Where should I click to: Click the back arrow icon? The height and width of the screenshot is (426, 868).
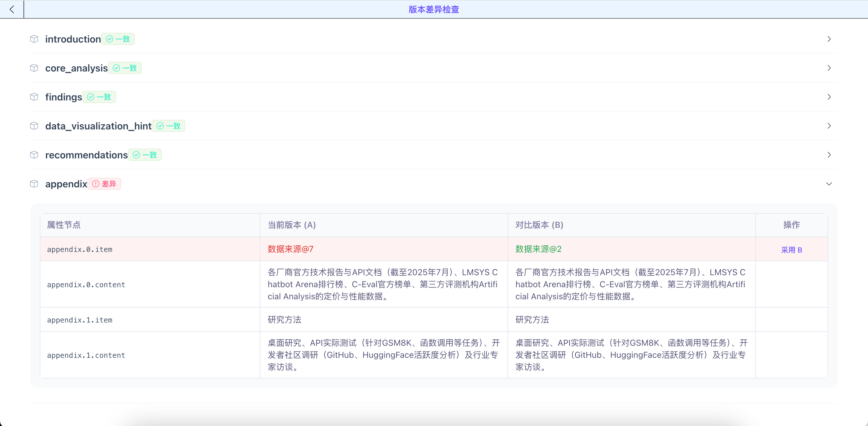point(12,9)
